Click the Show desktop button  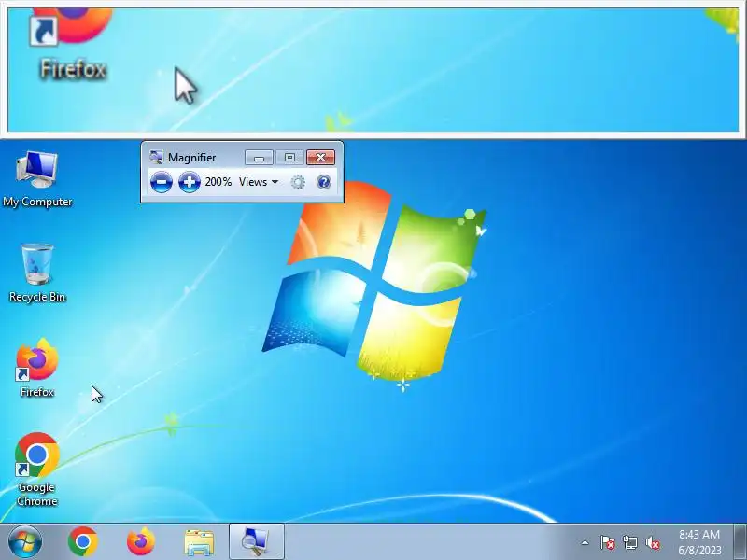(740, 542)
